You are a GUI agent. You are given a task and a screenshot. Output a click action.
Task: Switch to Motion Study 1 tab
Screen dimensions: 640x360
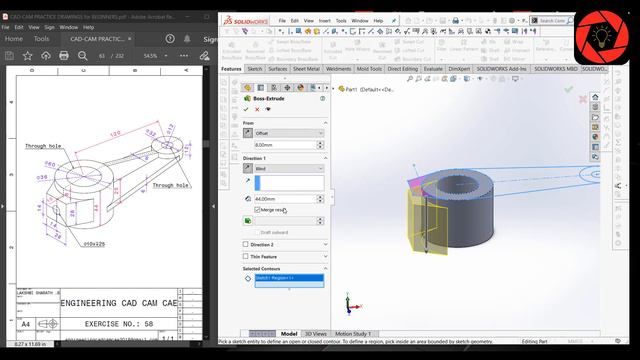click(353, 333)
